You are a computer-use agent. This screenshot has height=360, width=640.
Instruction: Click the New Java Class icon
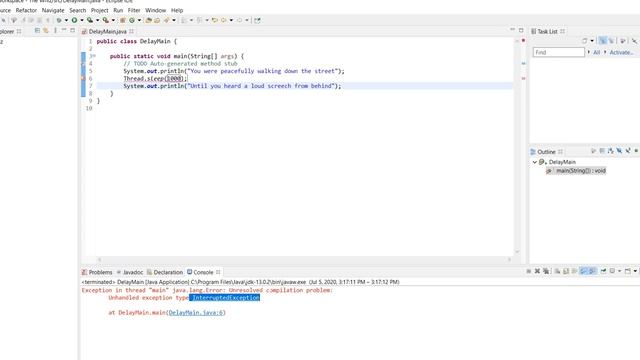132,20
